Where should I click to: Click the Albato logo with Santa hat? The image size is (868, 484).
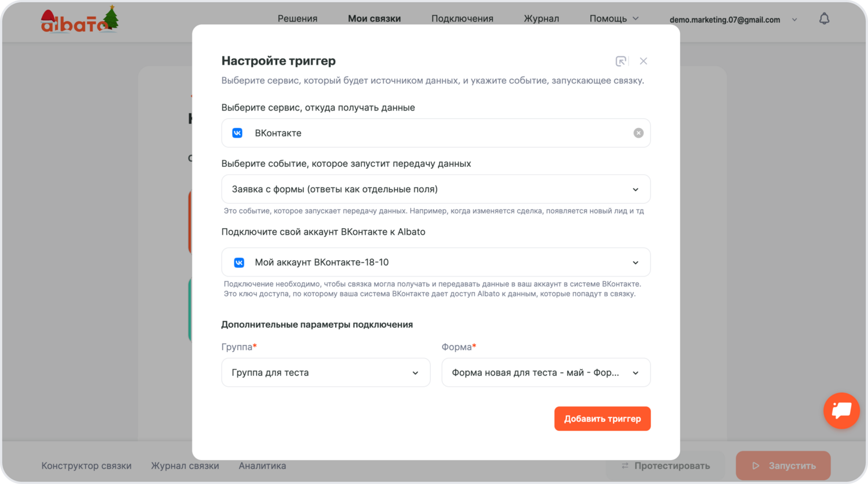pyautogui.click(x=79, y=21)
